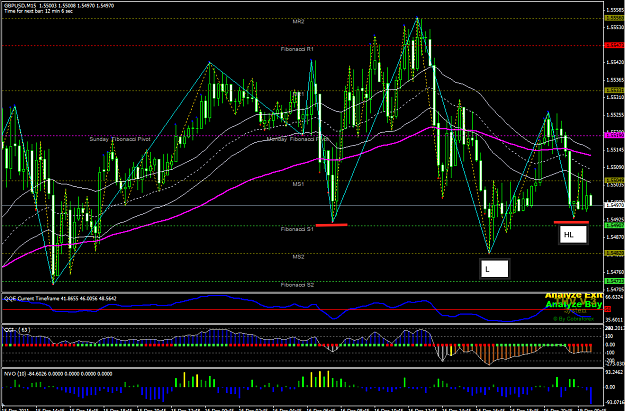625x411 pixels.
Task: Click the 35.6001 value on QQE scale
Action: (x=615, y=320)
